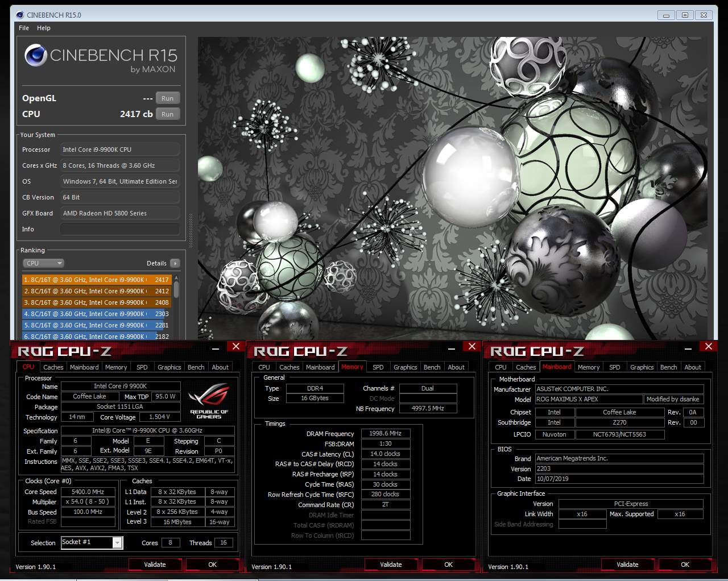This screenshot has height=581, width=728.
Task: Open About tab in left CPU-Z window
Action: [x=220, y=367]
